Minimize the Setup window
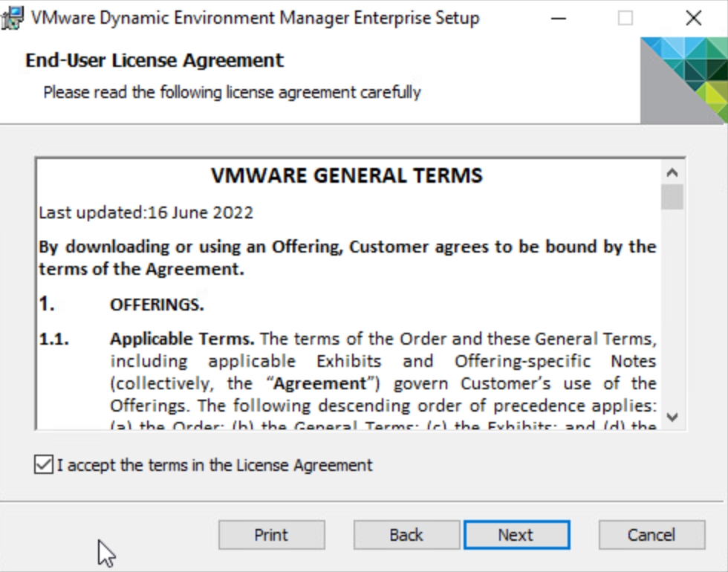This screenshot has height=572, width=728. pyautogui.click(x=559, y=18)
